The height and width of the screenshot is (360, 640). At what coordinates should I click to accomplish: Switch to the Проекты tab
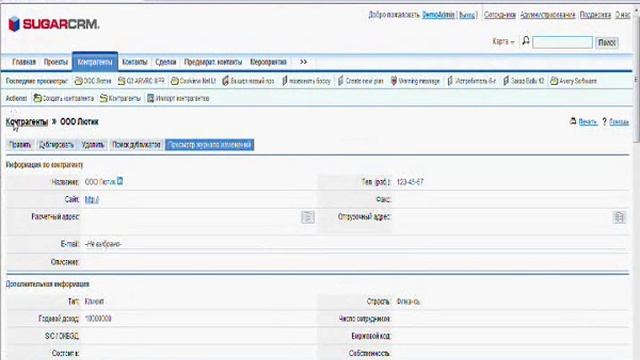56,62
